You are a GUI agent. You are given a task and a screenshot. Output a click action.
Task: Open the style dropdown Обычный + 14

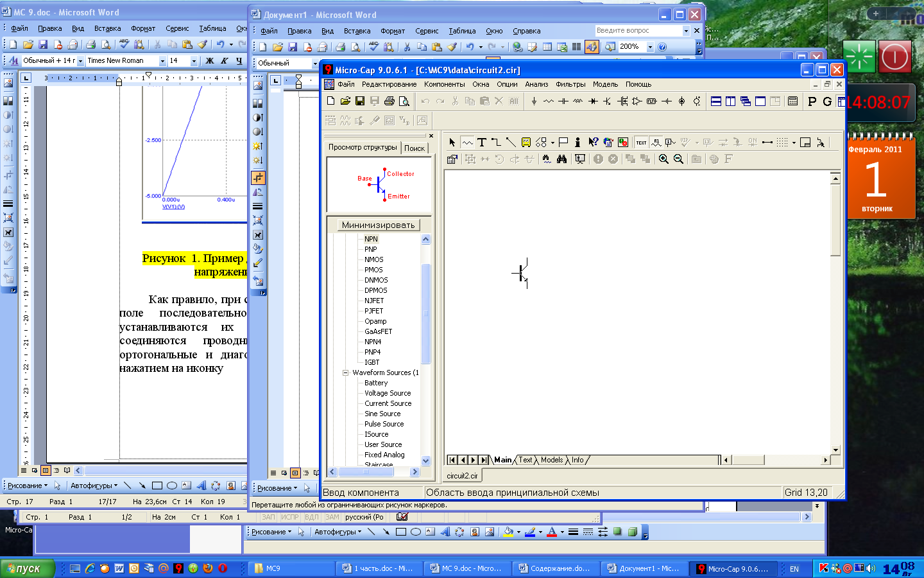click(80, 61)
